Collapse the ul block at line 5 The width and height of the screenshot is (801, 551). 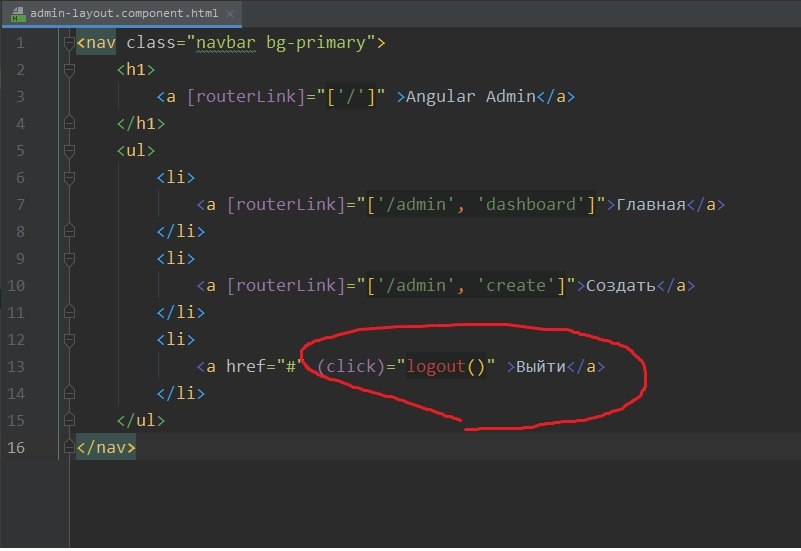coord(69,151)
